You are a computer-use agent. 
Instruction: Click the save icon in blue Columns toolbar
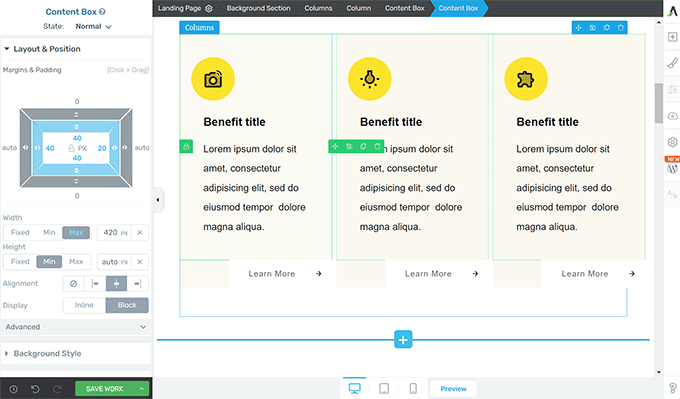pyautogui.click(x=592, y=27)
